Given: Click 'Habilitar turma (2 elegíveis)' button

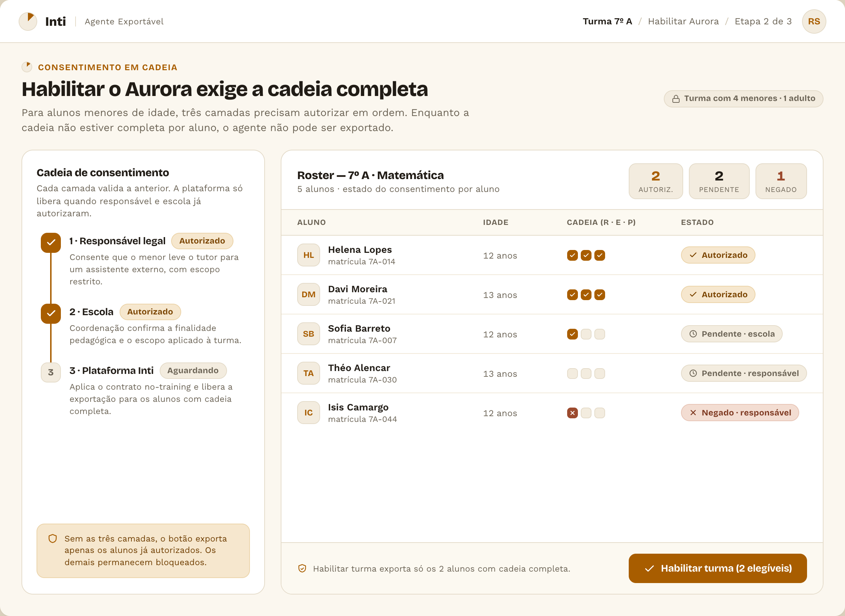Looking at the screenshot, I should click(718, 568).
